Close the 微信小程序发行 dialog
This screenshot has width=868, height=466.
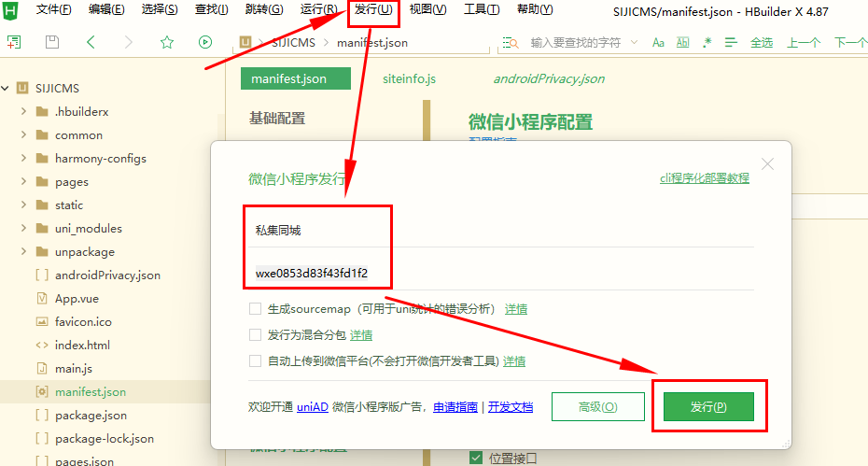[x=767, y=164]
